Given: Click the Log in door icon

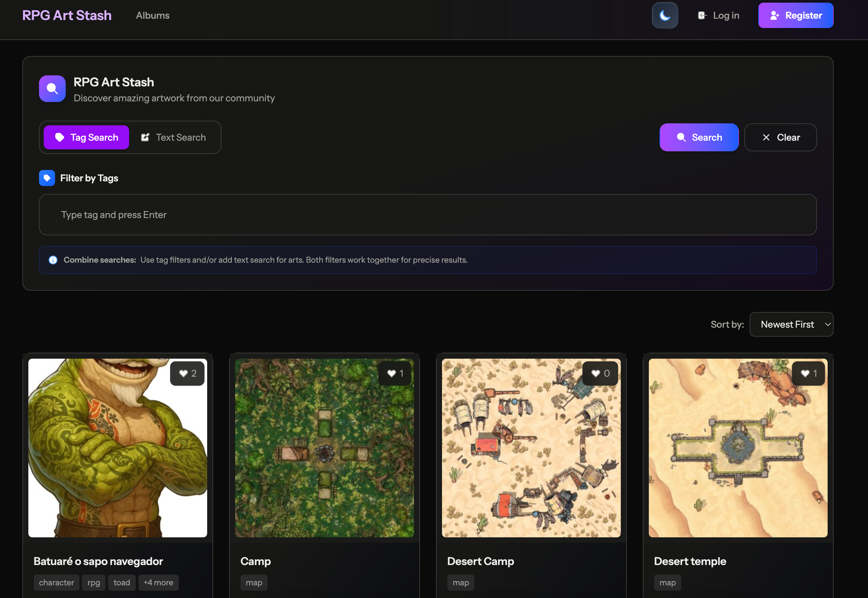Looking at the screenshot, I should (702, 15).
